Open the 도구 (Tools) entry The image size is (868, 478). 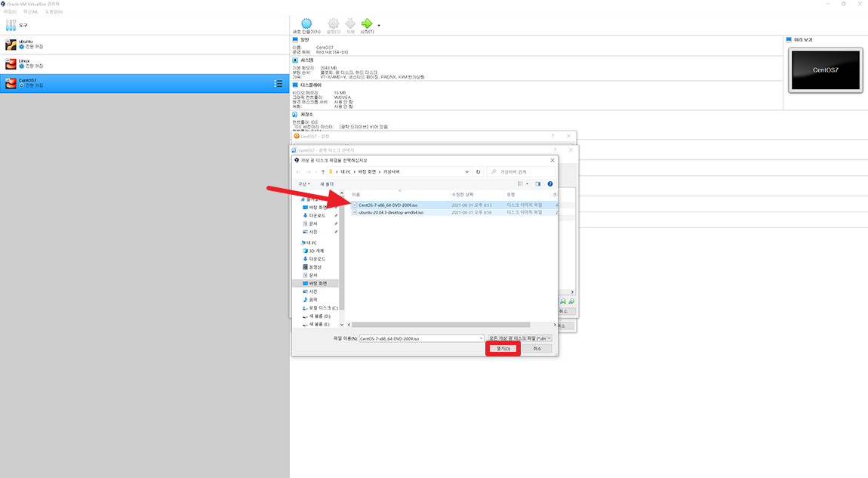pyautogui.click(x=144, y=26)
